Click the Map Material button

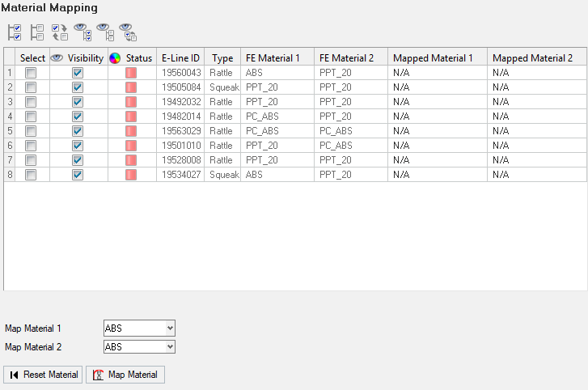(x=125, y=375)
